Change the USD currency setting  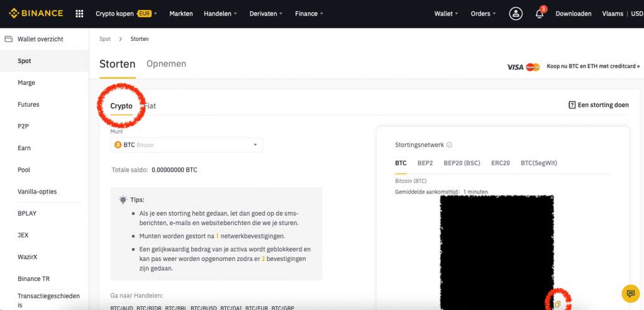[x=637, y=14]
